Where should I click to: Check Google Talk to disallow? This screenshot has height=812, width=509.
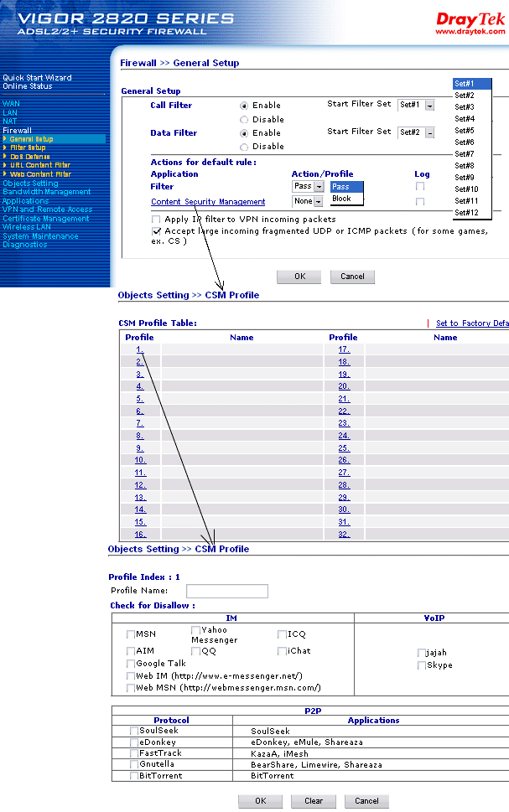click(131, 664)
